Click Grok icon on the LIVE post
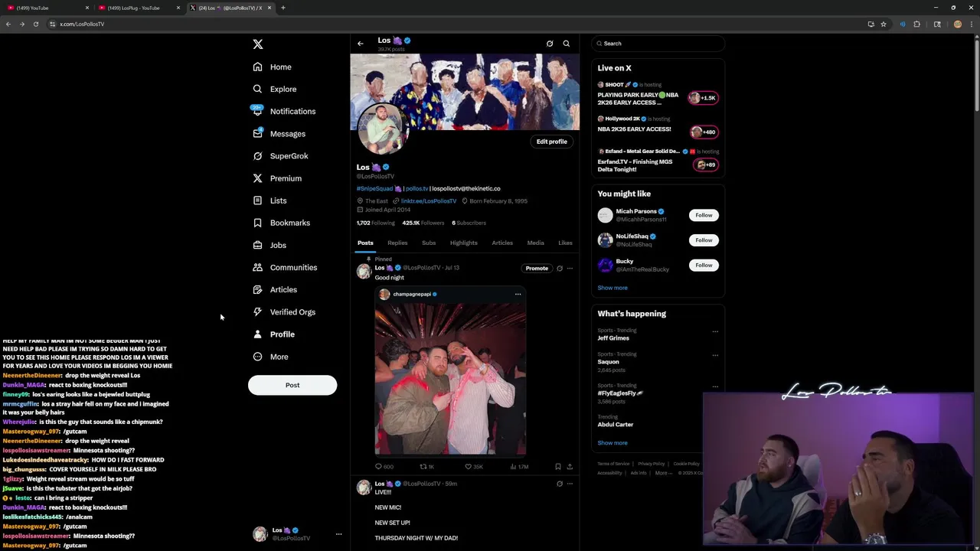980x551 pixels. pyautogui.click(x=560, y=484)
